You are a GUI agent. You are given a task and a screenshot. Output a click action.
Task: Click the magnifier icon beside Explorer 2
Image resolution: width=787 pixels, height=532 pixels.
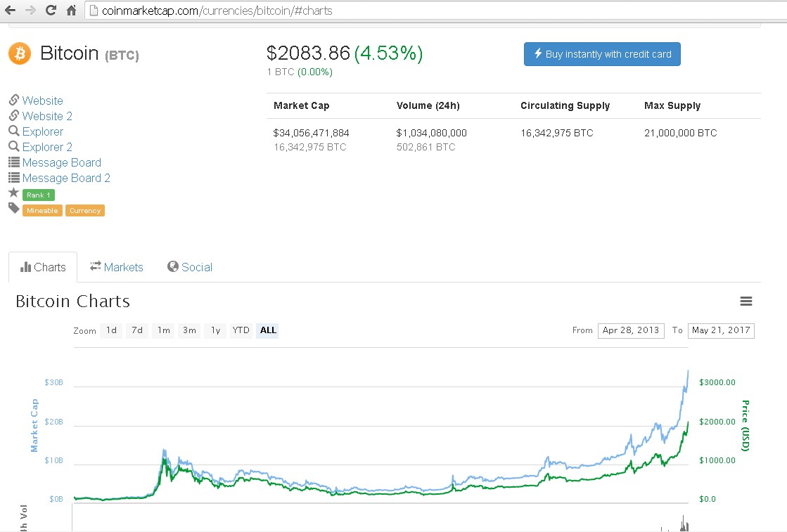click(x=14, y=146)
